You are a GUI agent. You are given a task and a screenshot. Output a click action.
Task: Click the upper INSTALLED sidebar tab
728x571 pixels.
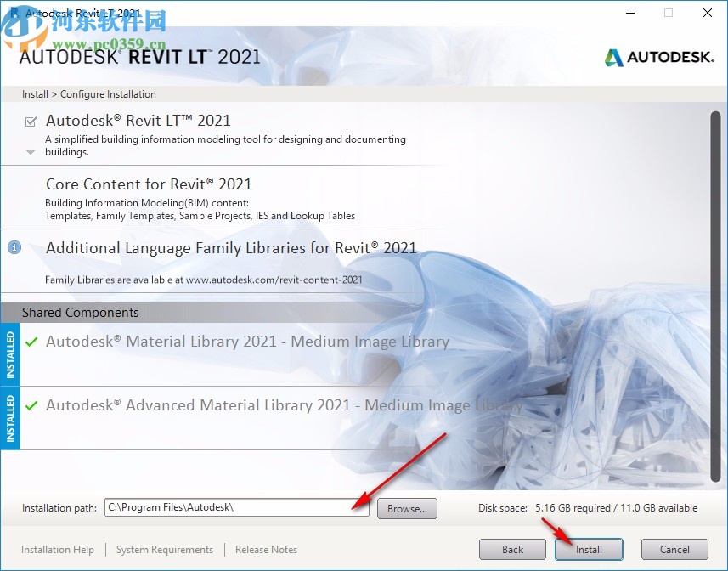(x=11, y=354)
